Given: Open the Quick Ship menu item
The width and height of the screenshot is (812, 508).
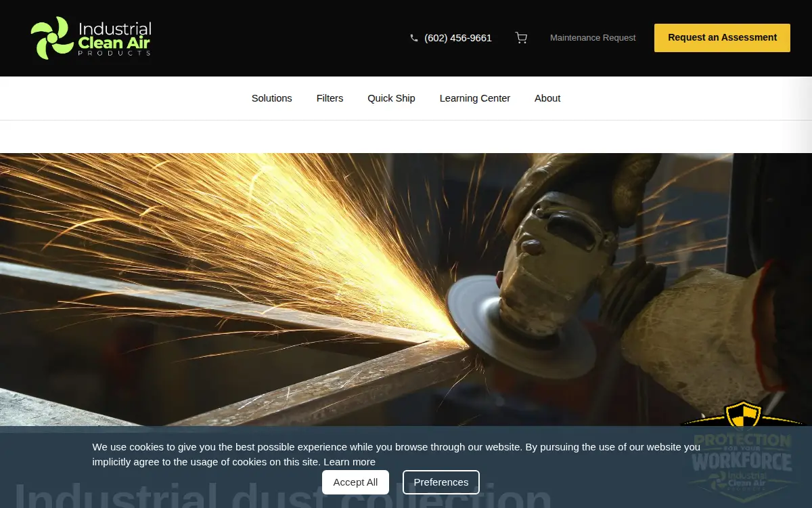Looking at the screenshot, I should click(391, 98).
